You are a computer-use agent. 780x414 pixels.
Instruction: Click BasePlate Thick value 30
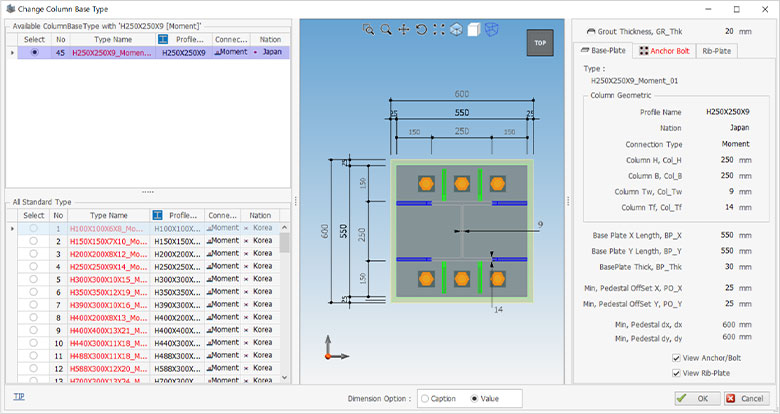pos(729,267)
